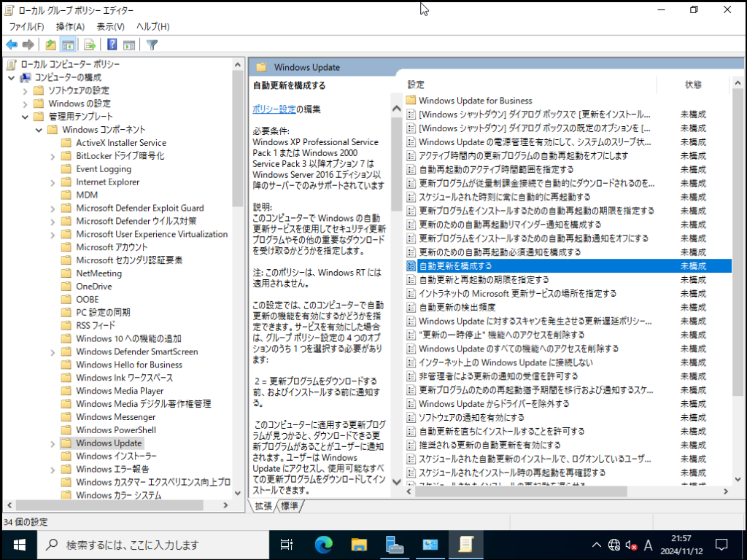Image resolution: width=747 pixels, height=560 pixels.
Task: Click the muted speaker icon in the system tray
Action: tap(631, 545)
